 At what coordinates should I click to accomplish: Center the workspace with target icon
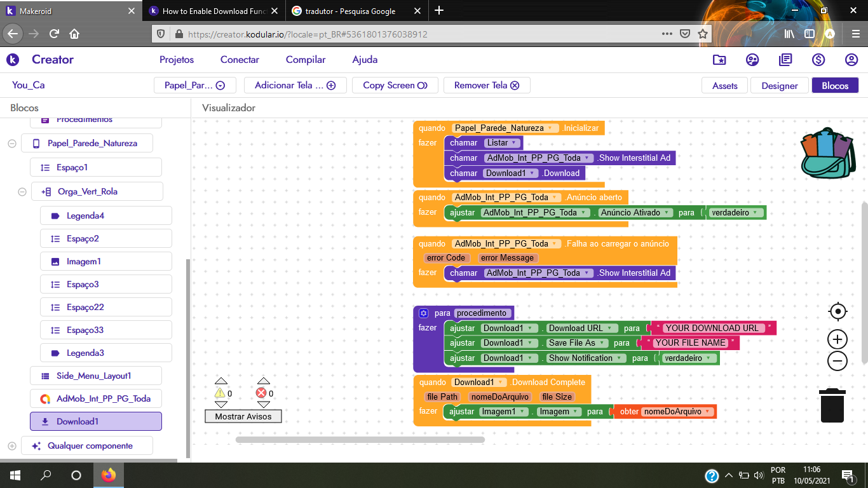click(837, 311)
